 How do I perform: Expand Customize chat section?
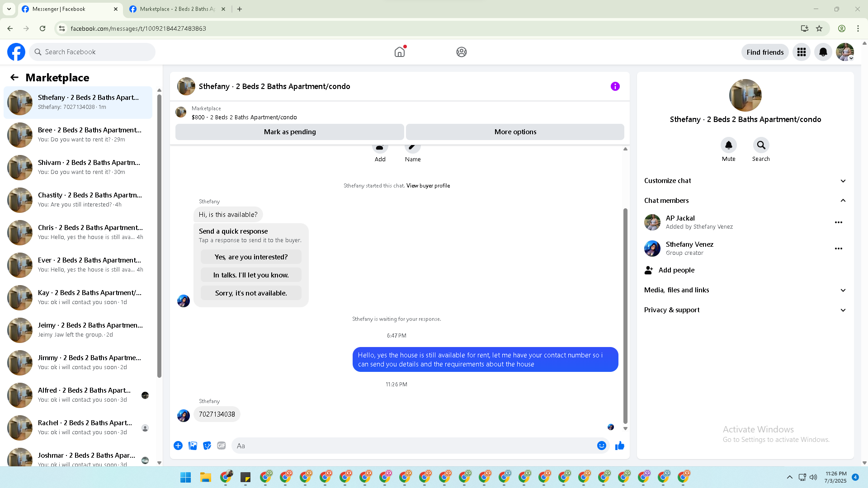[x=745, y=181]
